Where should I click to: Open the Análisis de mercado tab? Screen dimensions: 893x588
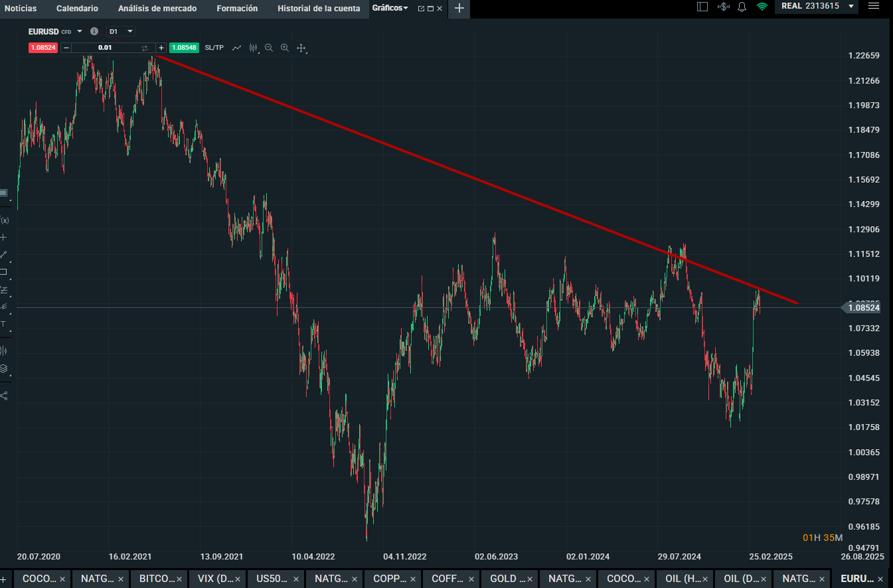157,9
